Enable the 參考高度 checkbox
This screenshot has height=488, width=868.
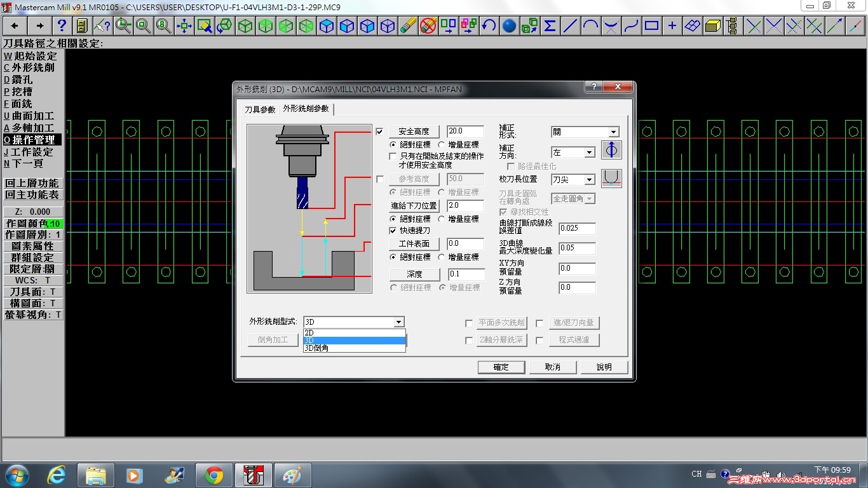[x=380, y=179]
